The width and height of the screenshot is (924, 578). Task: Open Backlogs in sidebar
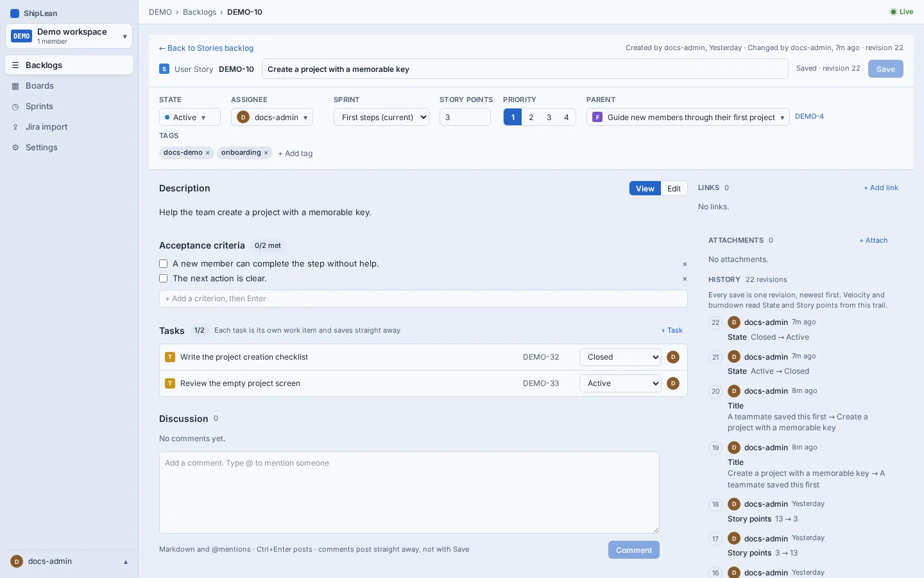(x=69, y=66)
